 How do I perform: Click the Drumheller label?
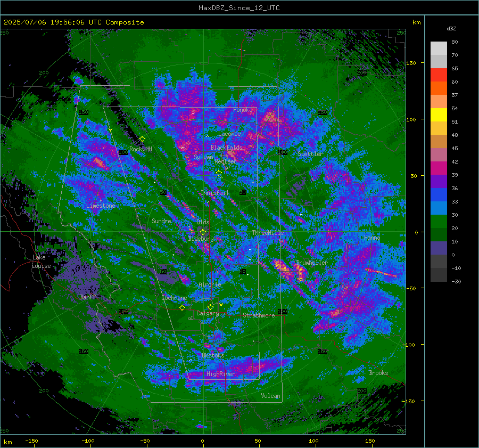311,263
